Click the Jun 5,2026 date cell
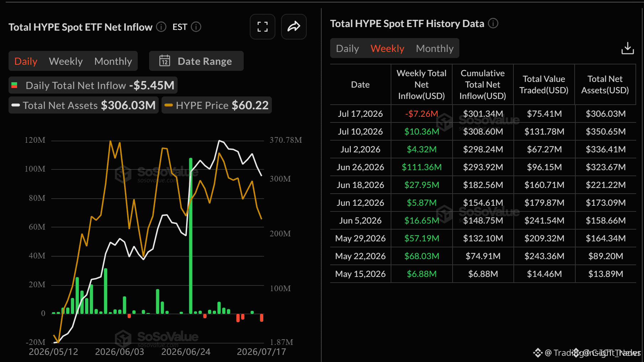 point(360,221)
